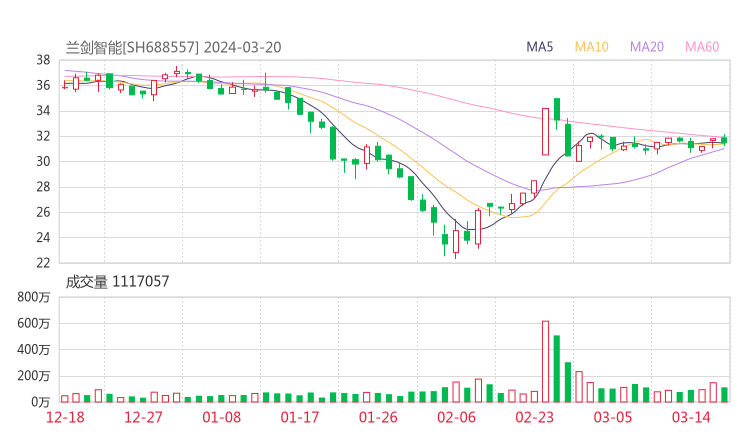Click the 22 price axis label
The width and height of the screenshot is (740, 440).
[x=43, y=263]
